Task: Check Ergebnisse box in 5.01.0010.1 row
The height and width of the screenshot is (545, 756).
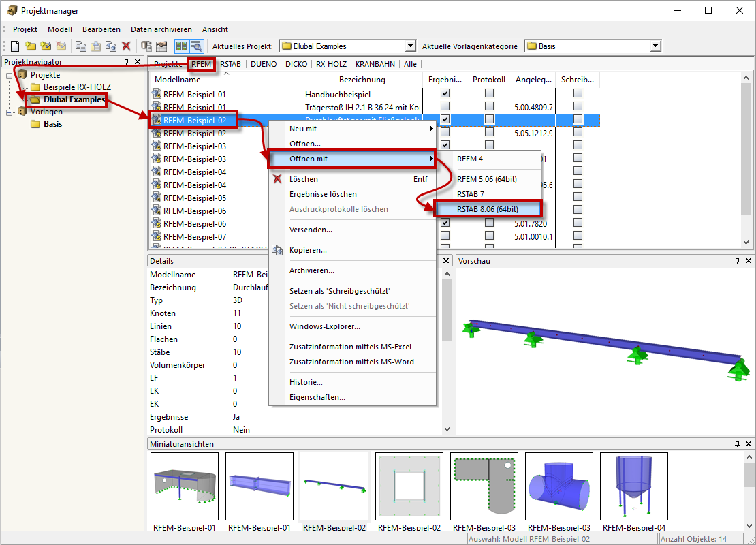Action: pyautogui.click(x=445, y=236)
